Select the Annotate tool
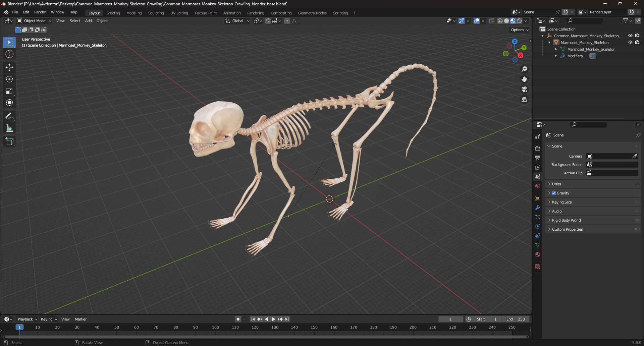 (x=9, y=116)
